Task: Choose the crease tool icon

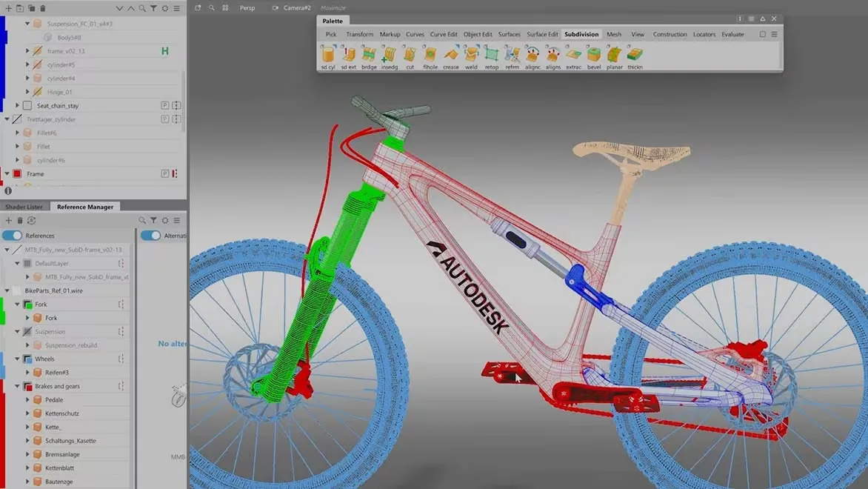Action: click(x=450, y=55)
